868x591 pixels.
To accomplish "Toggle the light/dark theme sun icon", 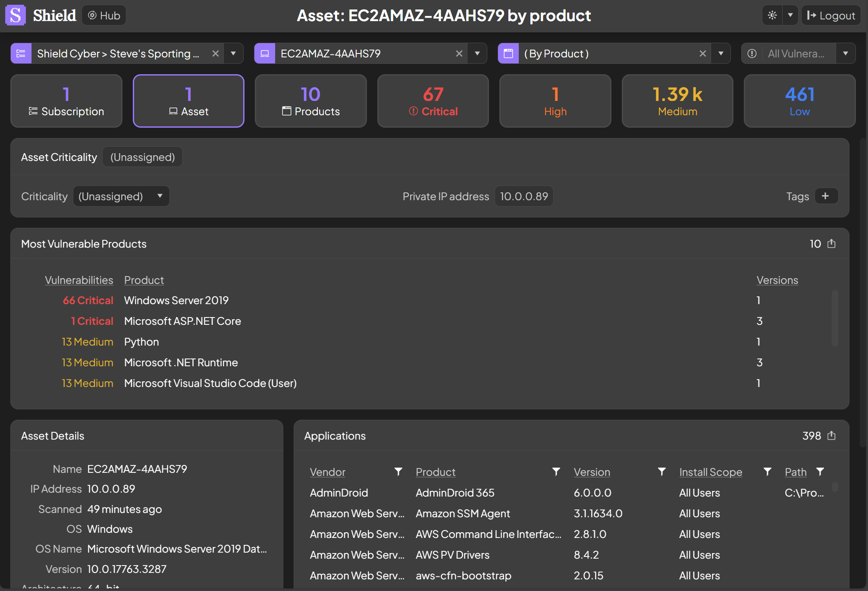I will 772,16.
